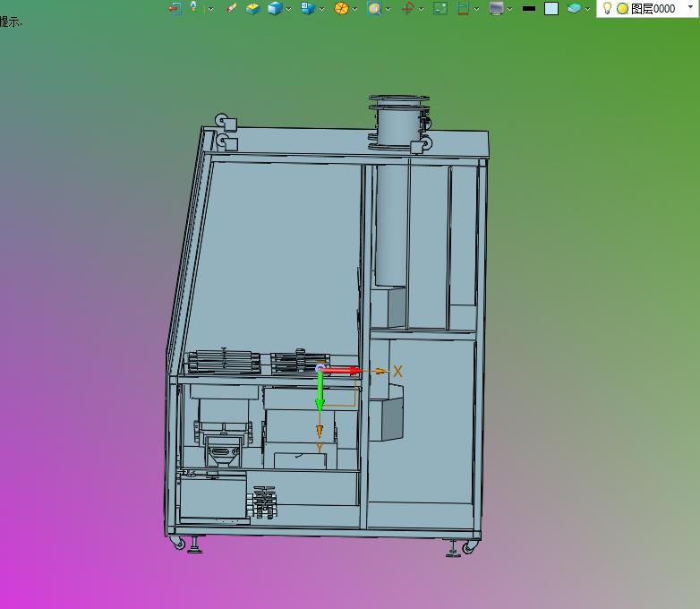This screenshot has width=700, height=609.
Task: Click the red coordinate frame icon
Action: point(407,8)
